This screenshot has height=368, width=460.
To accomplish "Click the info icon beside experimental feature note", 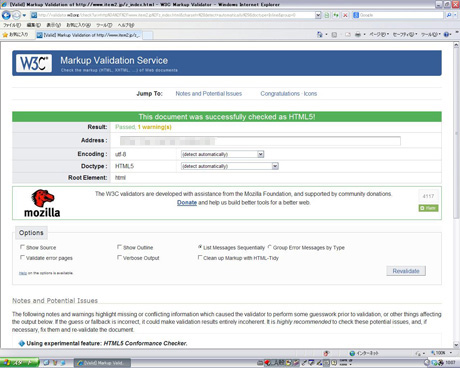I will point(22,343).
